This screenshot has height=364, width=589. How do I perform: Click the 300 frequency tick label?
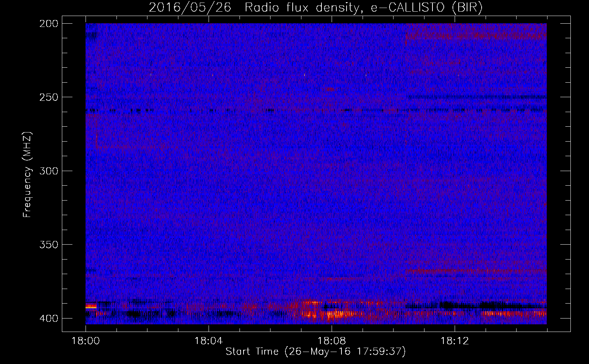click(49, 171)
